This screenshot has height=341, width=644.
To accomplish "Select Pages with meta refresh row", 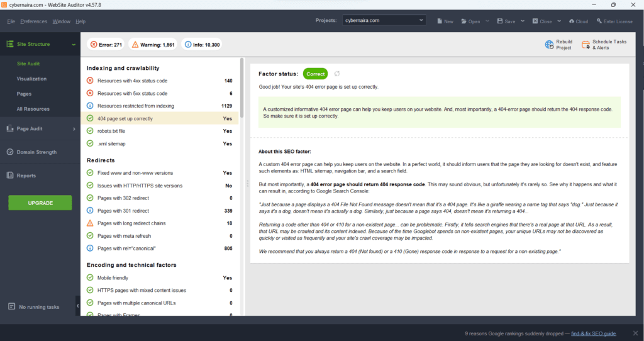I will (160, 236).
